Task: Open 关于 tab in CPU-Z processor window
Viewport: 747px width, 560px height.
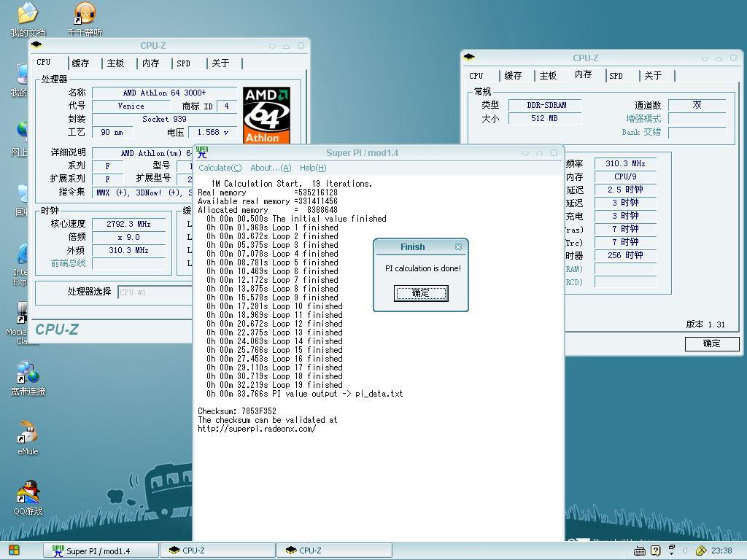Action: (x=220, y=63)
